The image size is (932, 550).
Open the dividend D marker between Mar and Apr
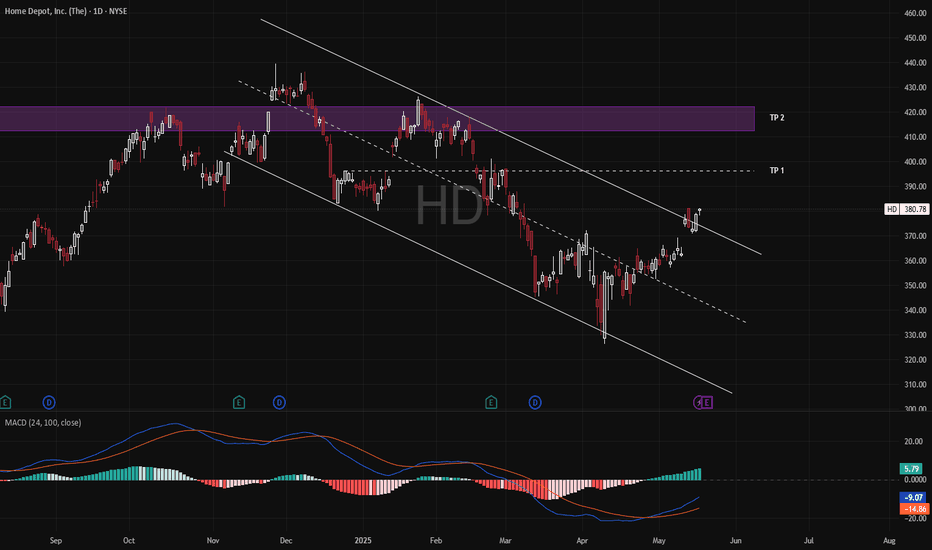pyautogui.click(x=535, y=403)
